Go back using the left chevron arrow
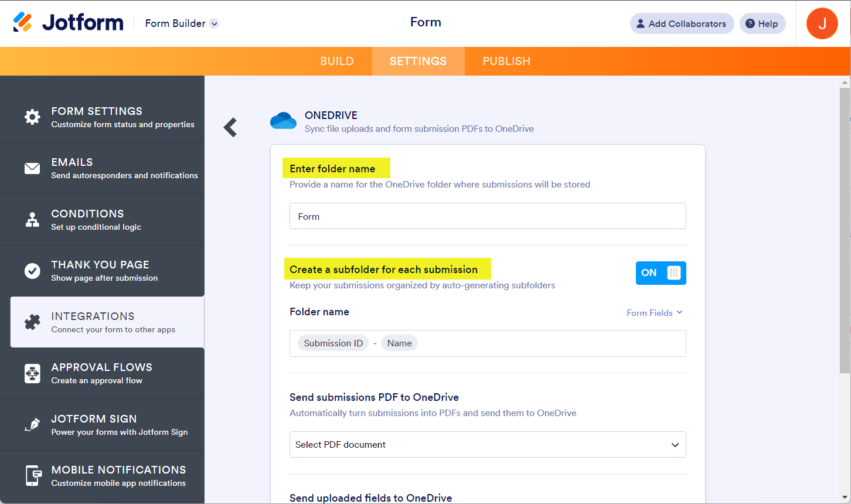 point(230,127)
